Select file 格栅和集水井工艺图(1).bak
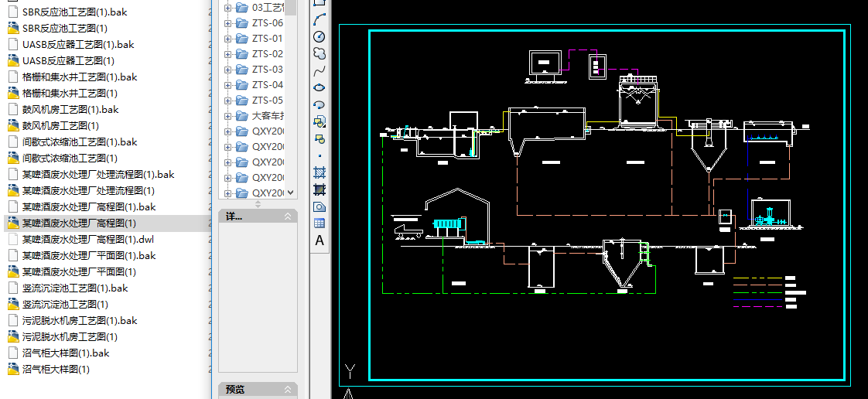868x399 pixels. [x=80, y=77]
